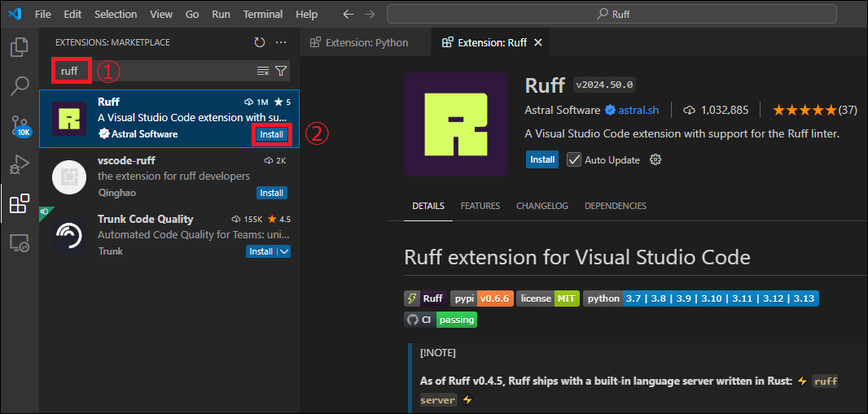Click the Trunk Code Quality extension icon
The image size is (868, 414).
(x=68, y=235)
